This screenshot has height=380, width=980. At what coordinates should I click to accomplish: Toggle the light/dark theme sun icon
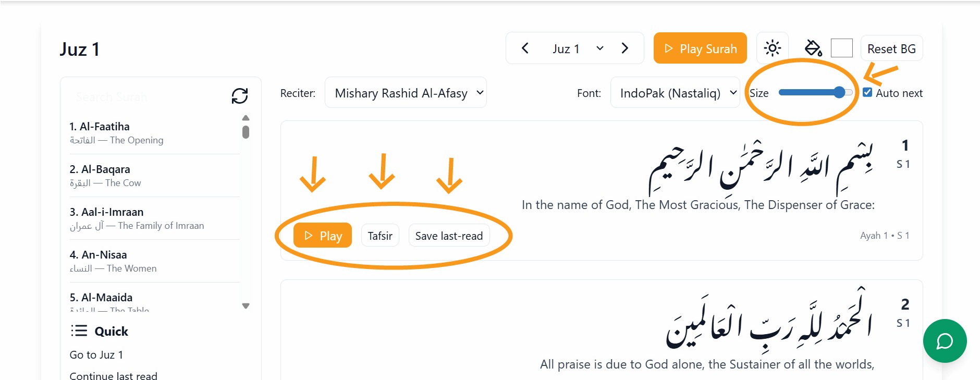[772, 48]
